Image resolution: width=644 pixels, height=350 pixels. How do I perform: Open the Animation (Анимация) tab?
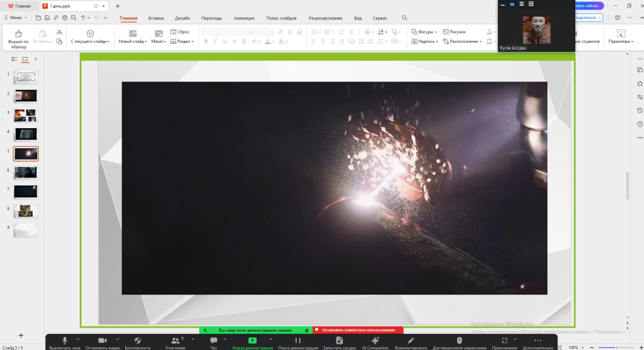click(x=244, y=18)
